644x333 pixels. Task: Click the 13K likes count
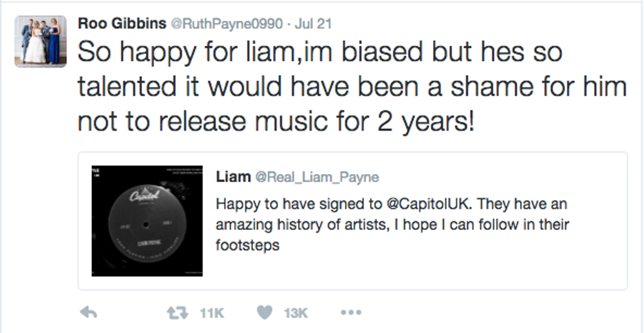tap(296, 313)
